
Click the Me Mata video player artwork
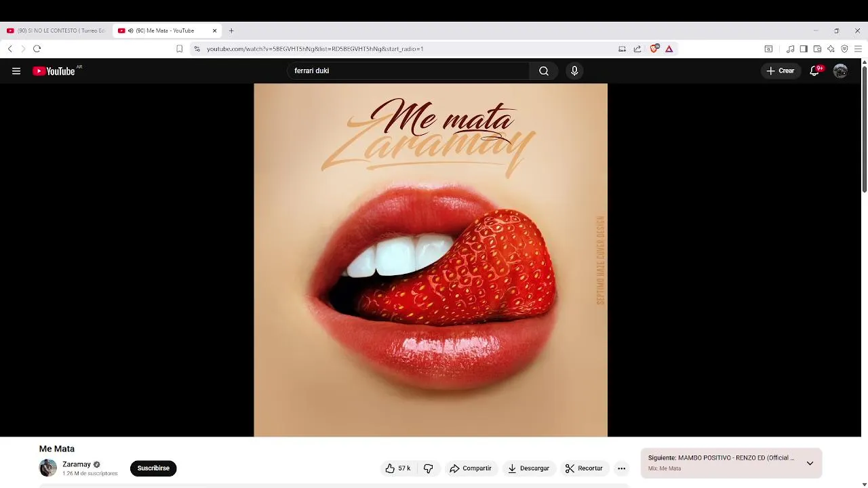431,260
